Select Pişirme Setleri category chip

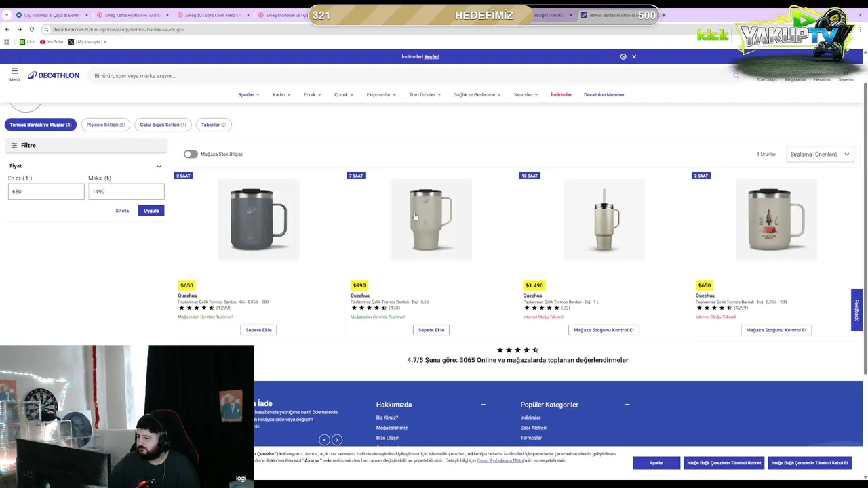106,125
